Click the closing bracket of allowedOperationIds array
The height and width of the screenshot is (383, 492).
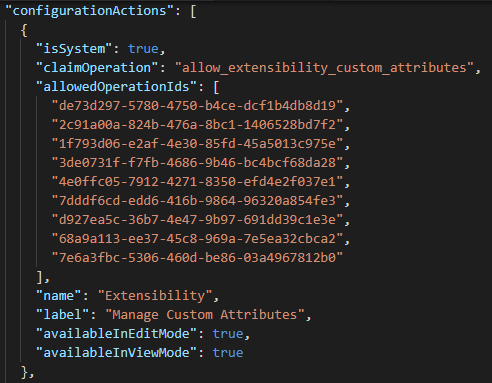click(x=40, y=277)
